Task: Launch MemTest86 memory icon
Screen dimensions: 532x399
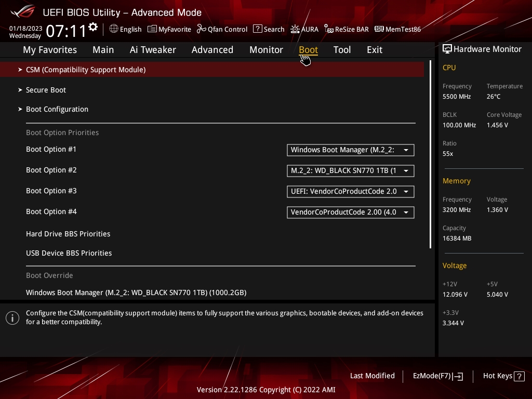Action: click(379, 29)
